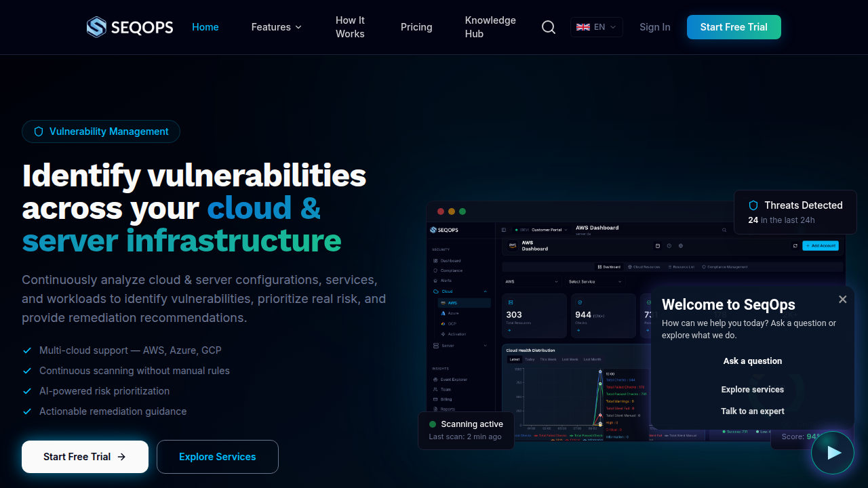The width and height of the screenshot is (868, 488).
Task: Open the Knowledge Hub menu item
Action: 490,27
